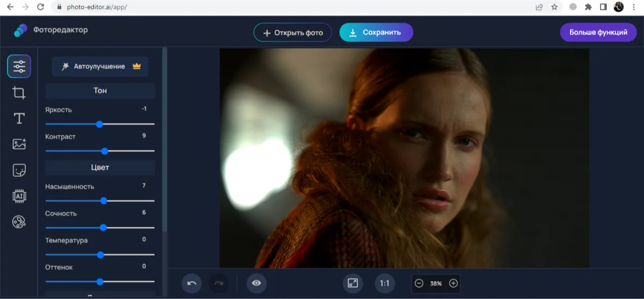Viewport: 644px width, 299px height.
Task: Click the globe extension icon
Action: tap(573, 7)
